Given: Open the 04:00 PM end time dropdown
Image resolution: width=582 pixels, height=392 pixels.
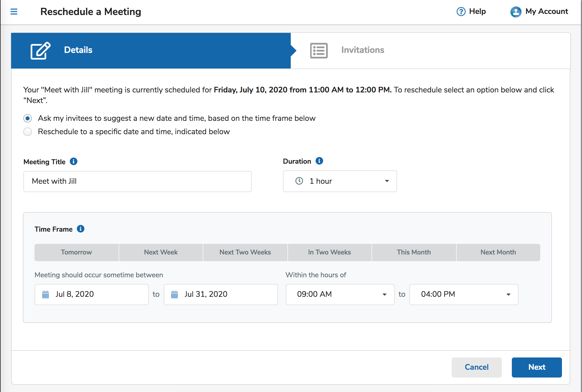Looking at the screenshot, I should [464, 295].
